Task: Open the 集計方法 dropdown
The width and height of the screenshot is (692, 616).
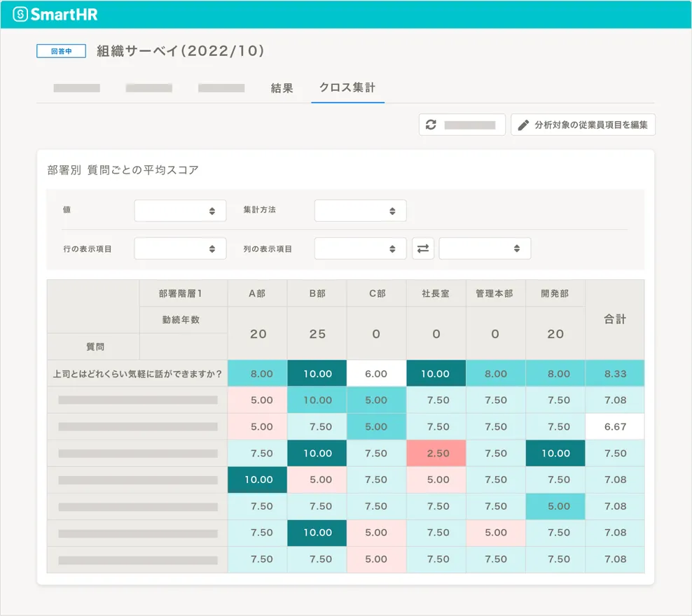Action: tap(360, 210)
